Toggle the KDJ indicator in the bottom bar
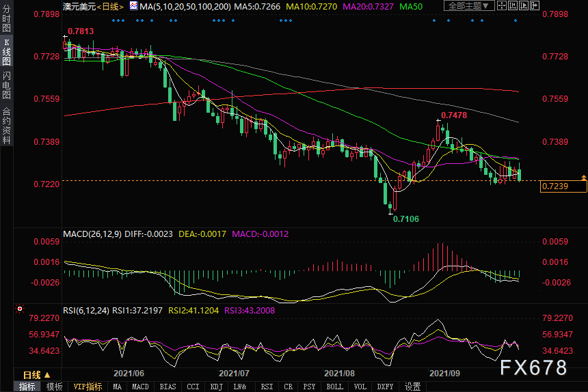Image resolution: width=588 pixels, height=392 pixels. [x=216, y=387]
